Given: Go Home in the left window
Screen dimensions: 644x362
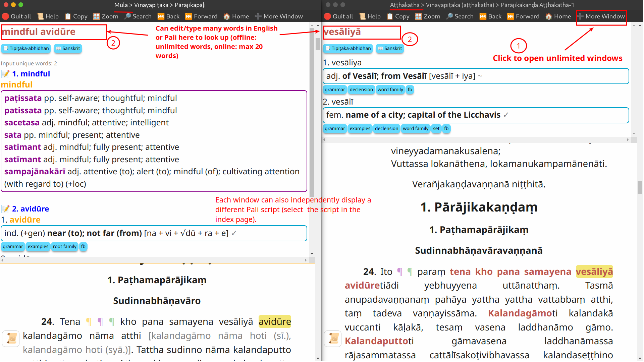Looking at the screenshot, I should pyautogui.click(x=236, y=16).
